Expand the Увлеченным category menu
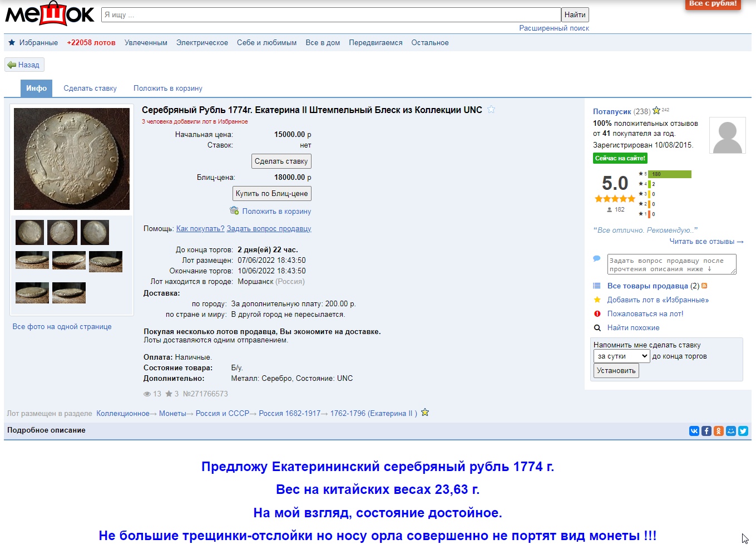 pyautogui.click(x=146, y=43)
